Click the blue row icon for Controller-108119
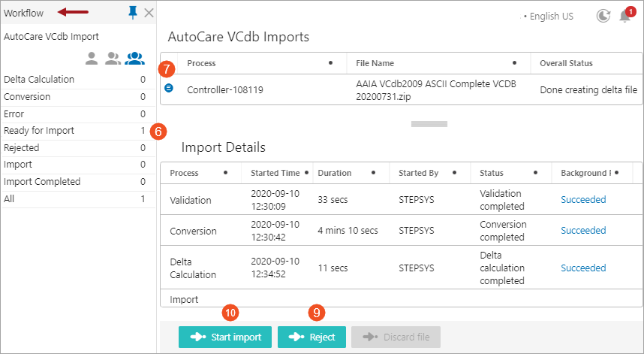The width and height of the screenshot is (644, 354). tap(169, 88)
